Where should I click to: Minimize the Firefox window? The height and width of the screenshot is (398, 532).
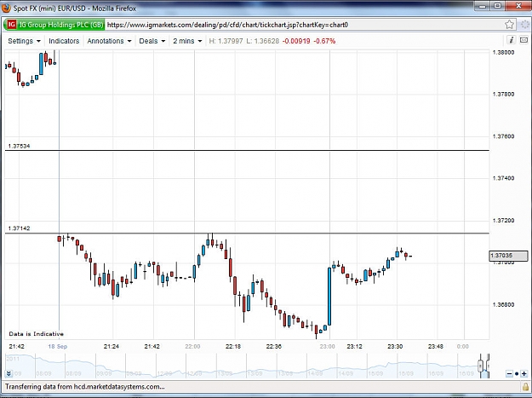[483, 5]
